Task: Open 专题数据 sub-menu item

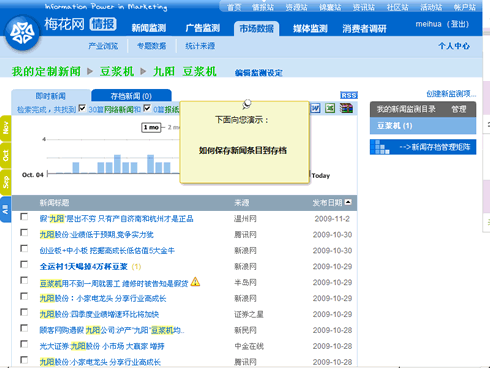Action: (152, 46)
